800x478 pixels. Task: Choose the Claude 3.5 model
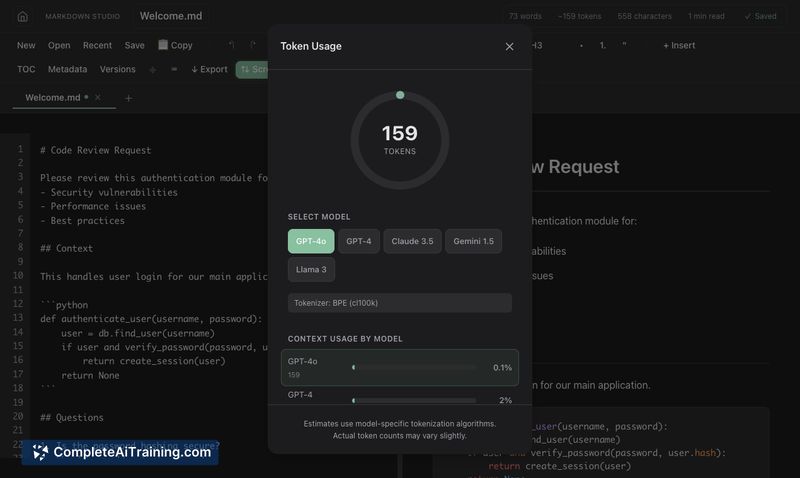[412, 241]
